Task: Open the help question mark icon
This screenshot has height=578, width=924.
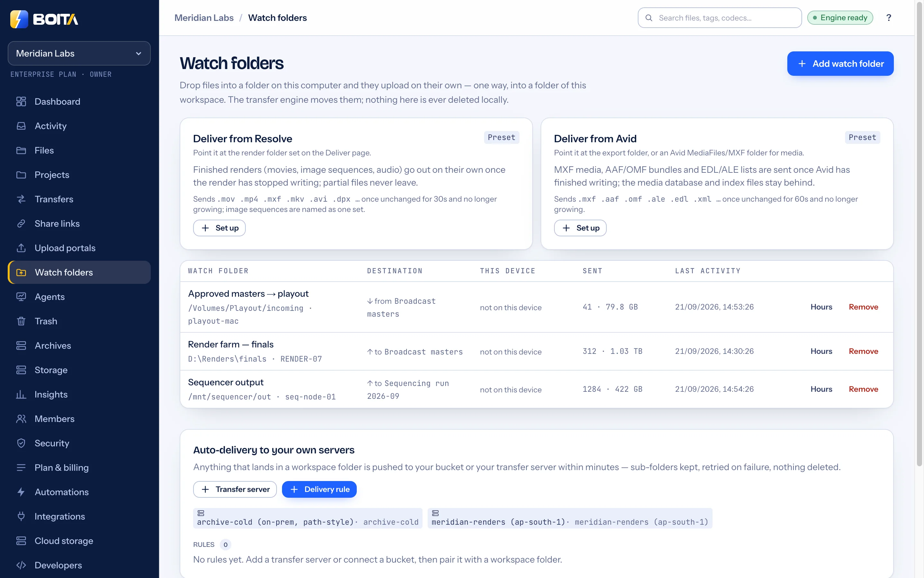Action: [x=888, y=18]
